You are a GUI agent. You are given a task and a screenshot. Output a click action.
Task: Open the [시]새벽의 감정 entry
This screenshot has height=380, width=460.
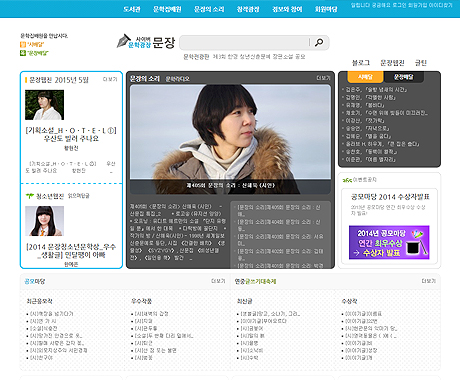coord(152,314)
